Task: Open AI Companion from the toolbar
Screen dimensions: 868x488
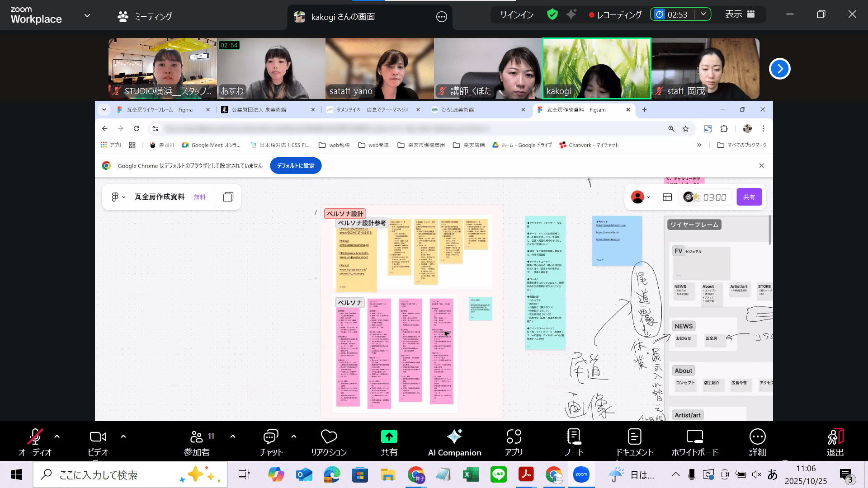Action: click(x=454, y=437)
